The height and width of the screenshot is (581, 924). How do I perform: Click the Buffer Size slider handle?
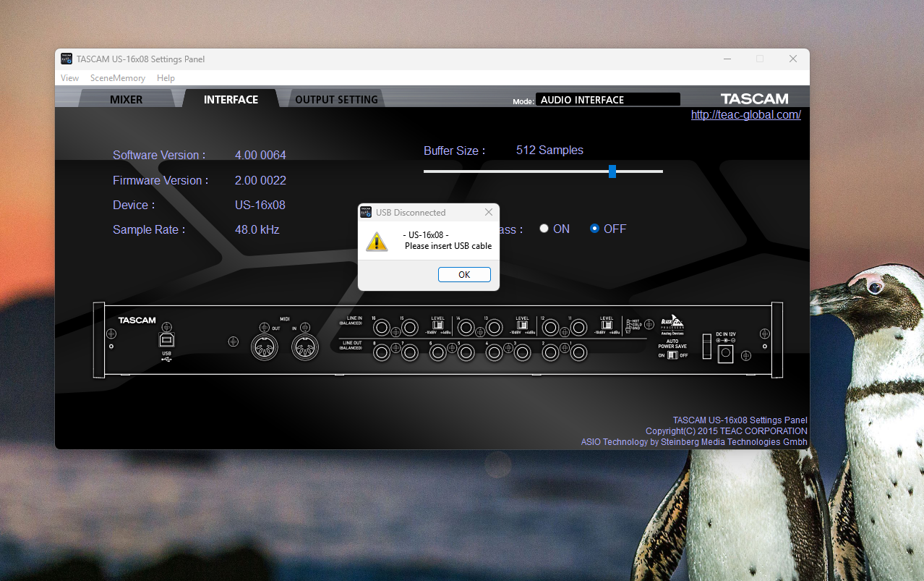[612, 171]
